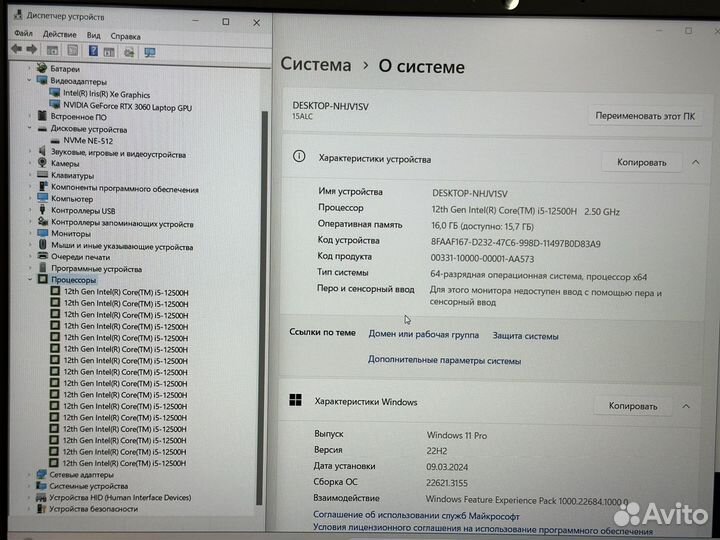
Task: Click the Мыши и иные указывающие устройства icon
Action: coord(43,244)
